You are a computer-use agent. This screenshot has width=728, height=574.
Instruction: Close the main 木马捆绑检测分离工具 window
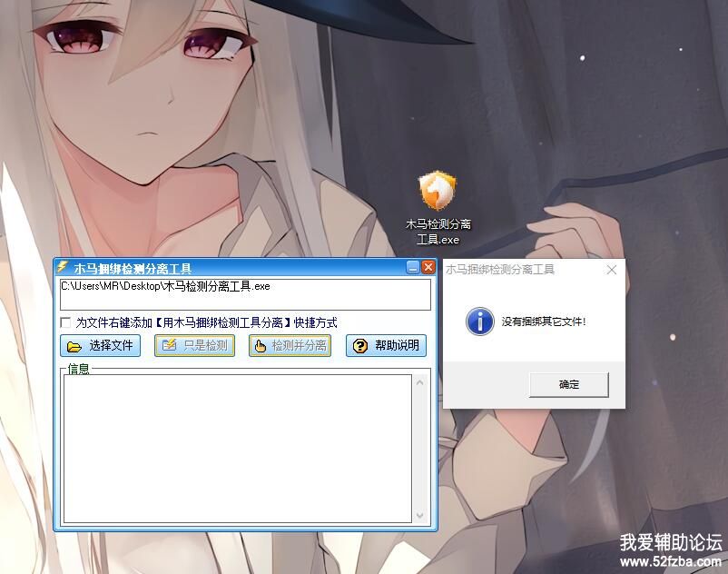point(428,268)
